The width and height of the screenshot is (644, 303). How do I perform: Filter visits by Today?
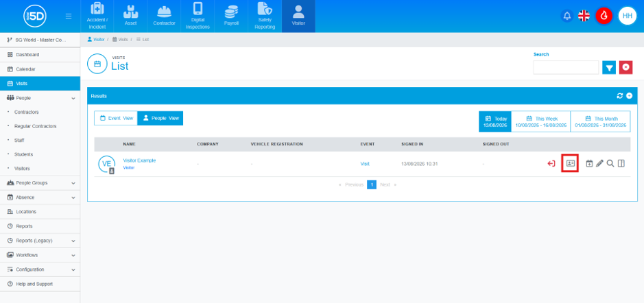tap(495, 121)
